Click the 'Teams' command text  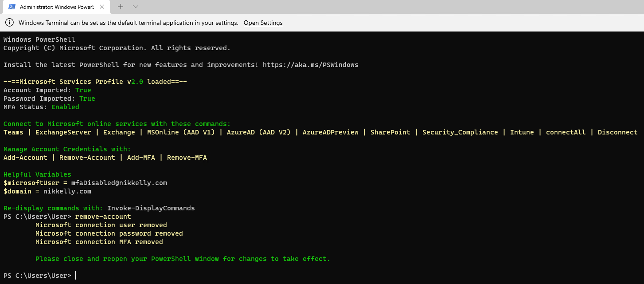point(13,132)
